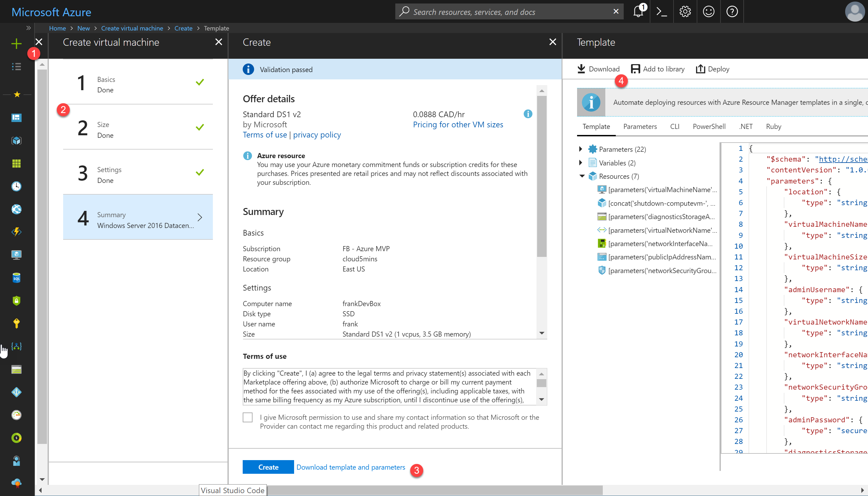Open the Cost Management green circle icon
Viewport: 868px width, 496px height.
click(16, 438)
